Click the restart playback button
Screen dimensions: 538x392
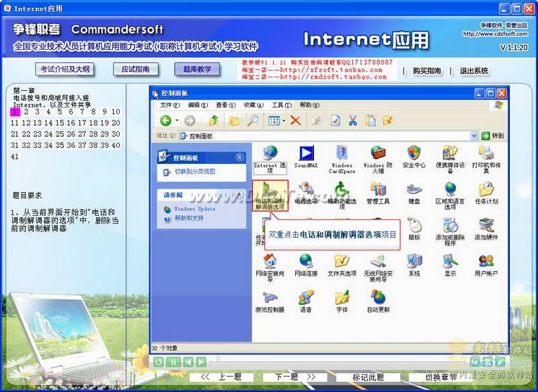pyautogui.click(x=159, y=362)
